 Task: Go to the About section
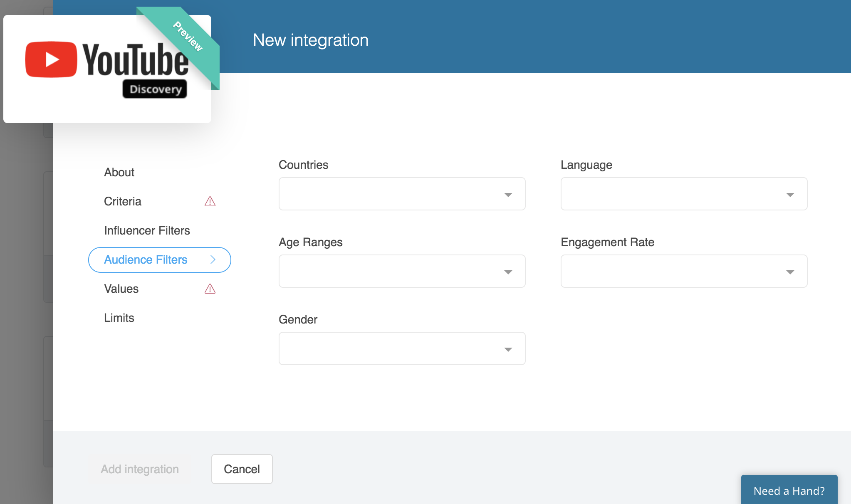[119, 172]
